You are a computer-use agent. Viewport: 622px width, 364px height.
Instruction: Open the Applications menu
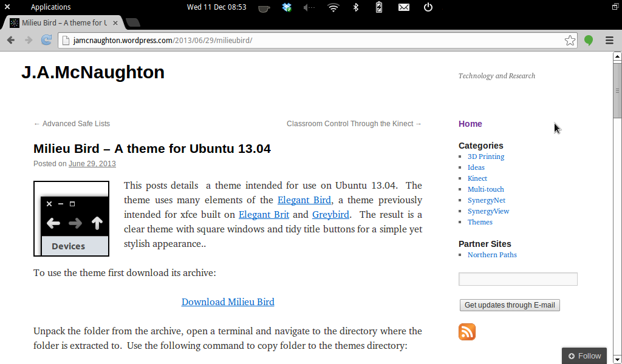50,7
